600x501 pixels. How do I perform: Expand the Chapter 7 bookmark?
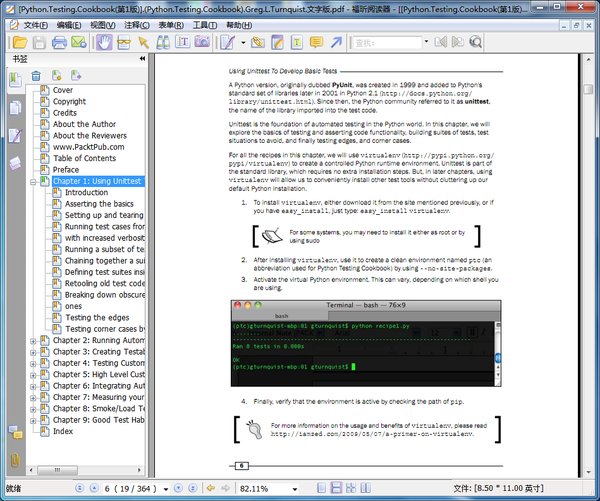(x=33, y=398)
